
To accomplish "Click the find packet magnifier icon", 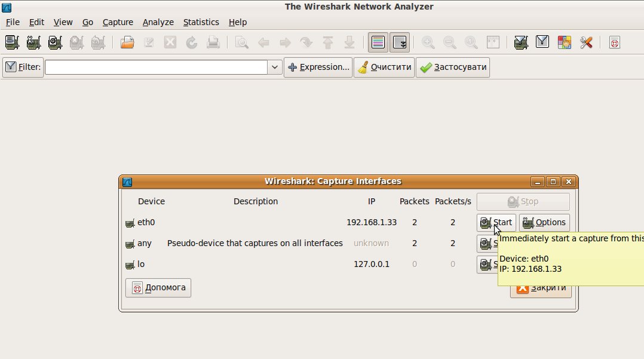I will click(242, 42).
